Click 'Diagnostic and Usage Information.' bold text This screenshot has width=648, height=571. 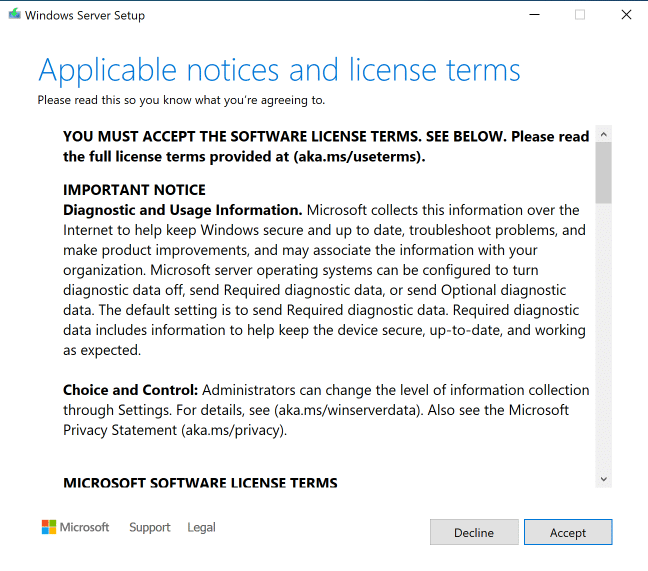(x=183, y=210)
